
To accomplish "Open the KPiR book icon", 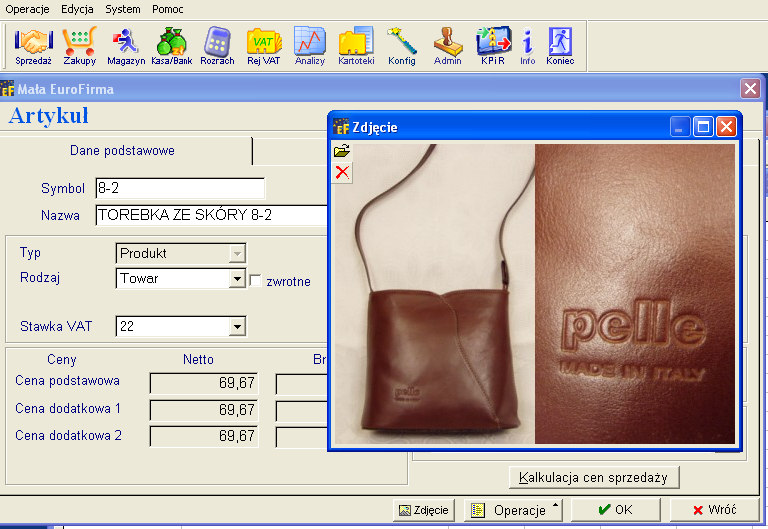I will point(493,47).
